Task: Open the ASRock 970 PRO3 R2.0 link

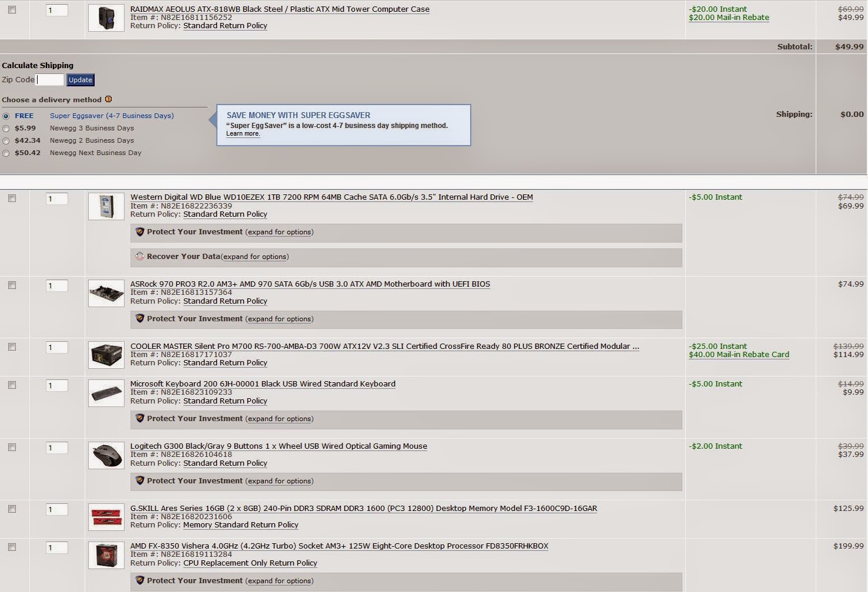Action: tap(310, 284)
